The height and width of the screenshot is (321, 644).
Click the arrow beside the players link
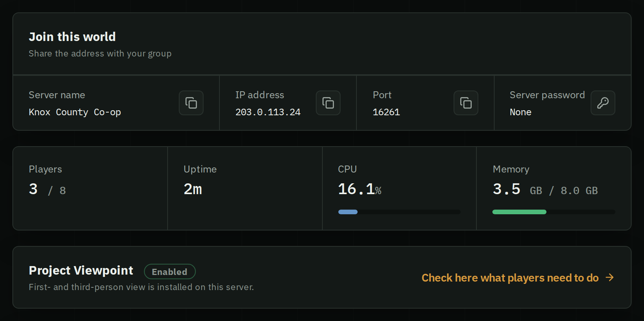tap(610, 277)
